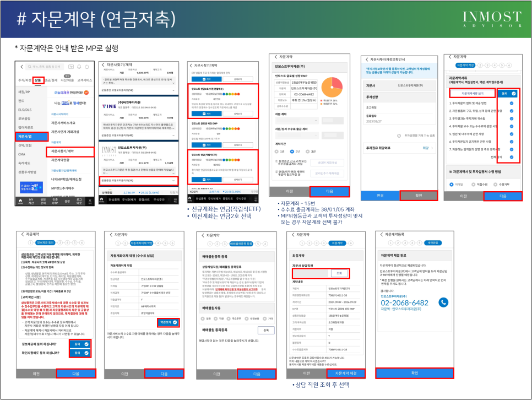Open the hamburger menu on the advisor list bottom bar
The width and height of the screenshot is (532, 400).
[x=176, y=199]
